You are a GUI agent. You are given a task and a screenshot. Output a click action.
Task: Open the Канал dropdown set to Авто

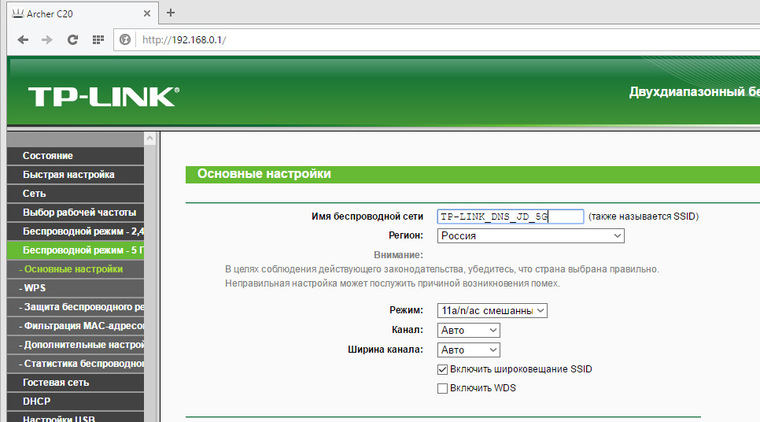point(468,330)
